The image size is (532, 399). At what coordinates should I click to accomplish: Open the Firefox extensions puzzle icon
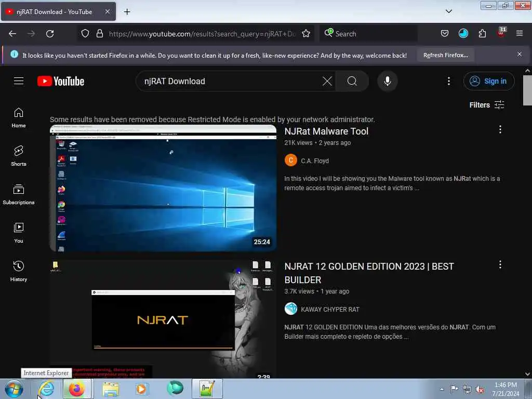click(x=482, y=34)
